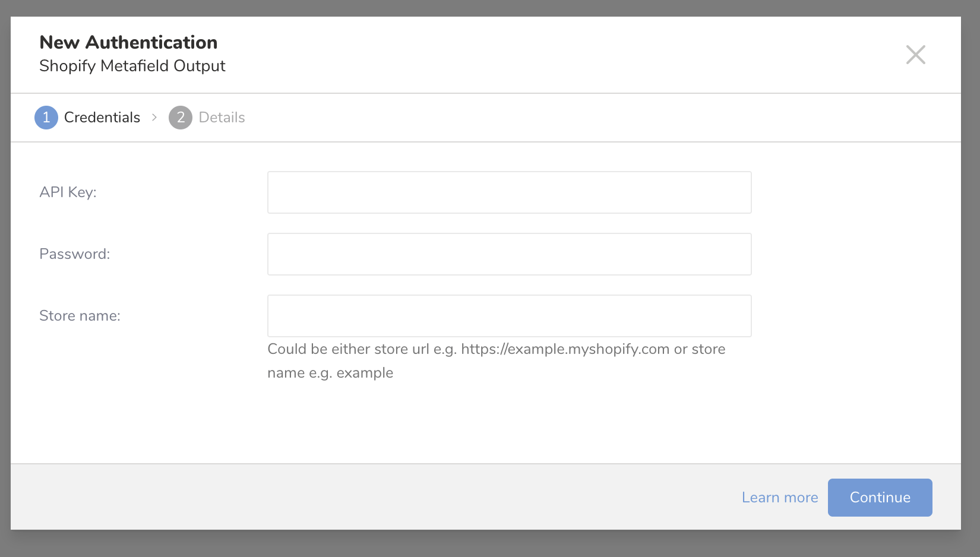Click the step 2 number circle
This screenshot has height=557, width=980.
point(181,118)
